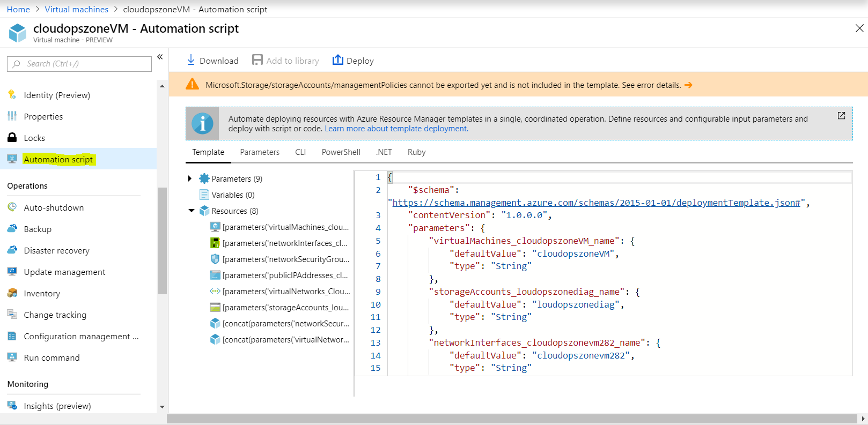Click the warning triangle icon in banner

pyautogui.click(x=192, y=85)
